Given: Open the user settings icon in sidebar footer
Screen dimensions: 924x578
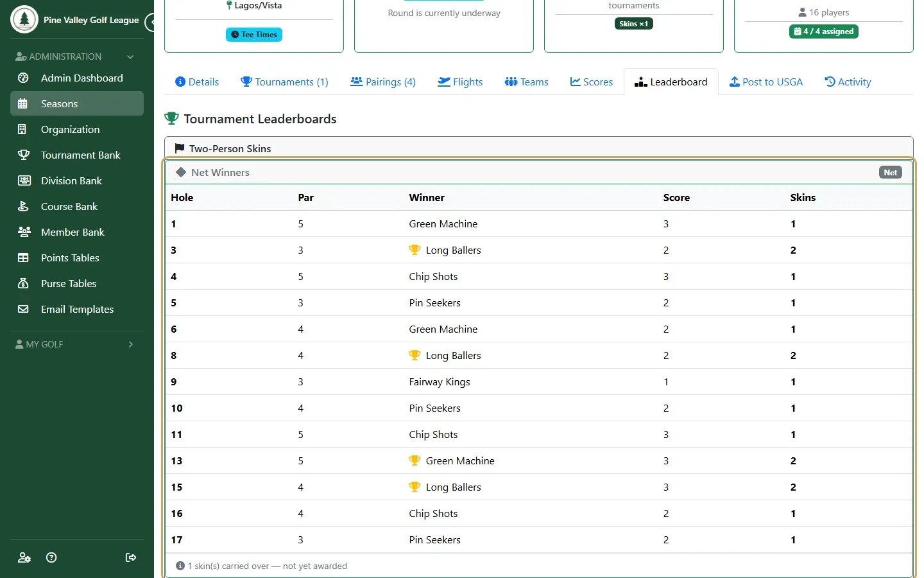Looking at the screenshot, I should pyautogui.click(x=24, y=557).
